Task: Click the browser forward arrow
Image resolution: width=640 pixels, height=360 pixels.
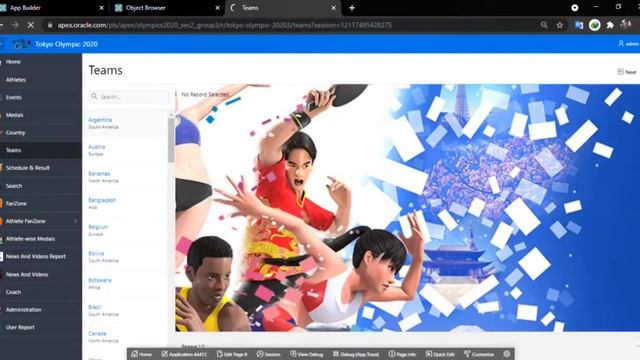Action: (x=15, y=25)
